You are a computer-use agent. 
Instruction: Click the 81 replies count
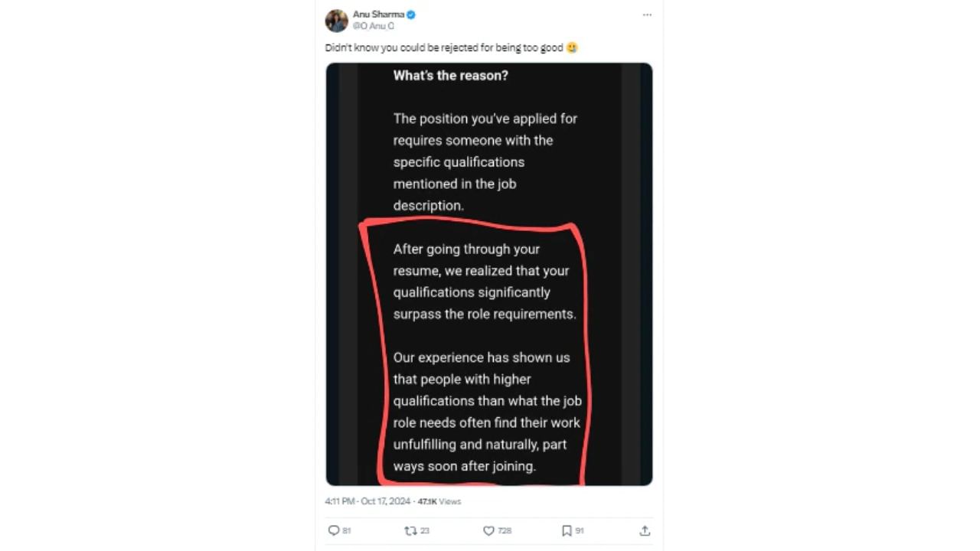[x=346, y=530]
